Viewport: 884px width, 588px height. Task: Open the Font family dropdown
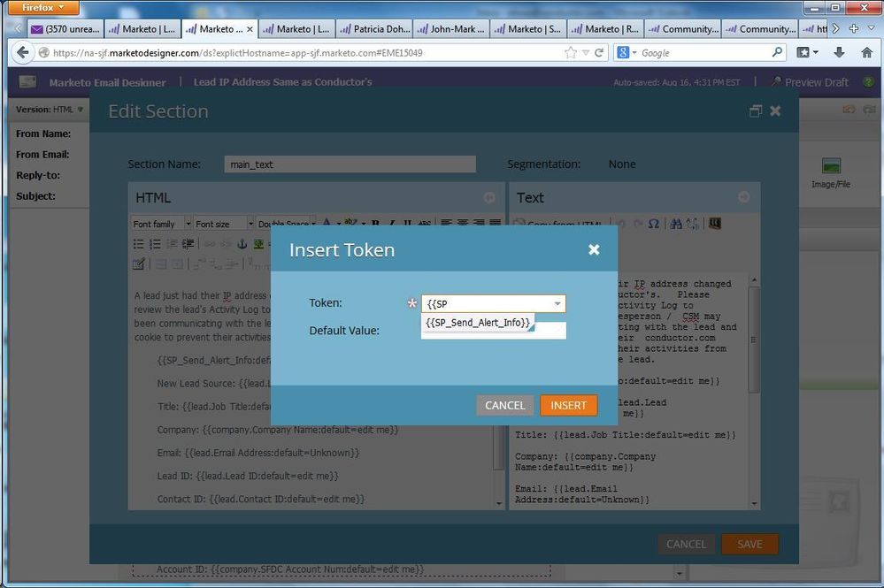pyautogui.click(x=160, y=224)
